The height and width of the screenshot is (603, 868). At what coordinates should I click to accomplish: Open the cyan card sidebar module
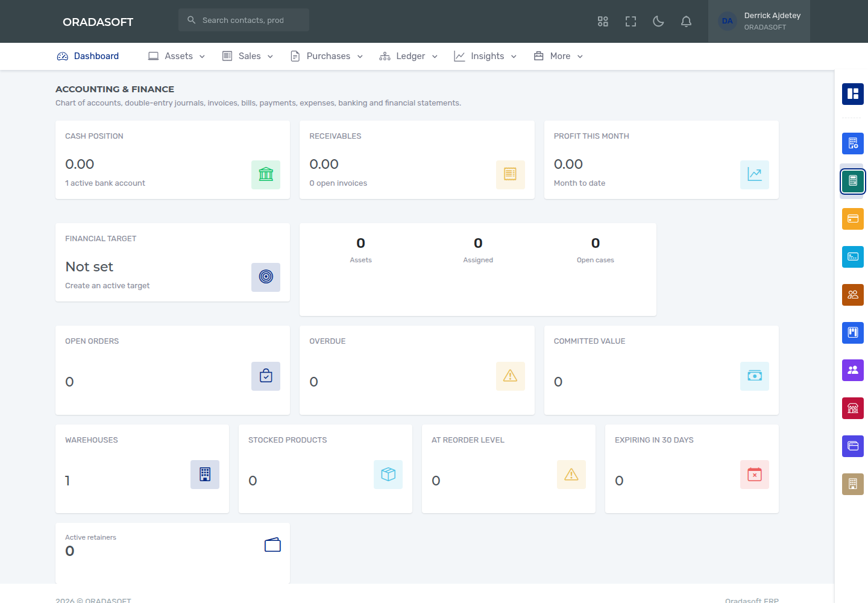click(x=853, y=257)
